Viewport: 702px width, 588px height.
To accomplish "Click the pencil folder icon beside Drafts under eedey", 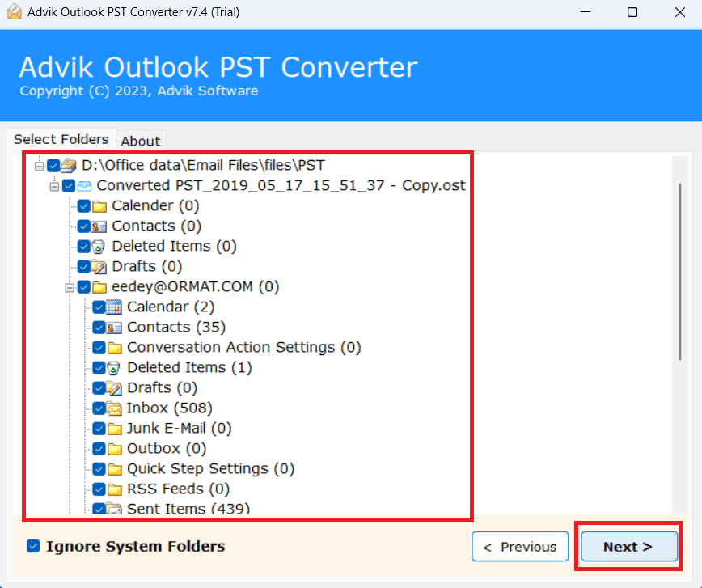I will [115, 388].
